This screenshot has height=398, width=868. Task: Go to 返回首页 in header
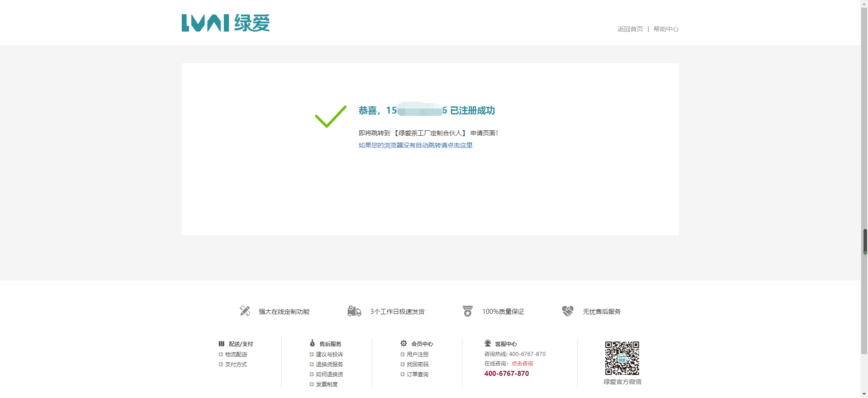tap(630, 29)
